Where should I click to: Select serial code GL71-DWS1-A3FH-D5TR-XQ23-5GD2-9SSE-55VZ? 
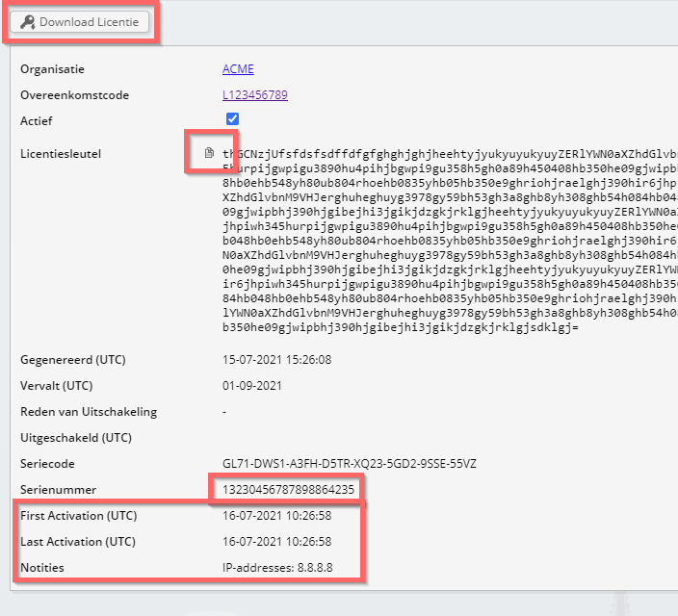[350, 464]
